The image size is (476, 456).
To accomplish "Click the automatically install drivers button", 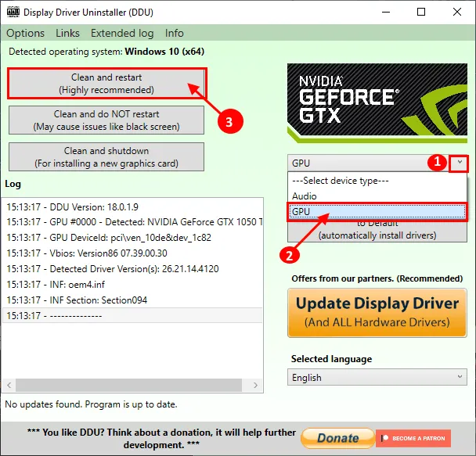I will [x=377, y=232].
